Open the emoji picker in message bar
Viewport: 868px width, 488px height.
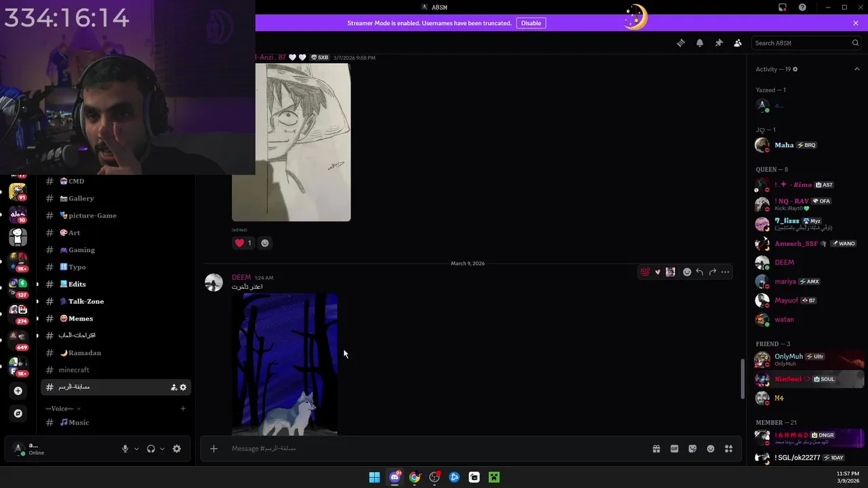(711, 449)
